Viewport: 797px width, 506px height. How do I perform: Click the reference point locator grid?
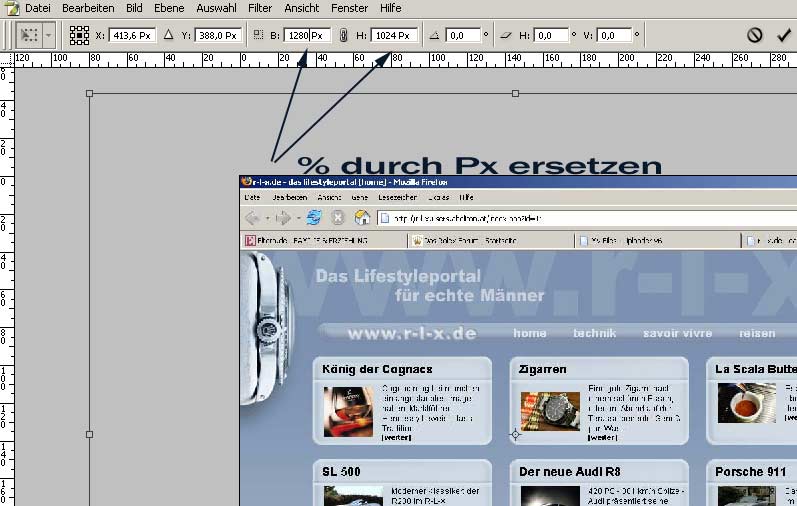pyautogui.click(x=79, y=35)
